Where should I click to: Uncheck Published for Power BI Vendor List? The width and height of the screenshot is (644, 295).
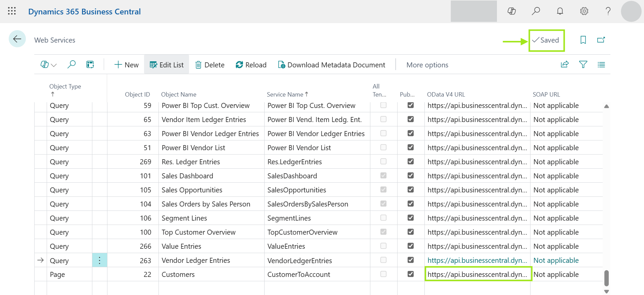point(410,147)
